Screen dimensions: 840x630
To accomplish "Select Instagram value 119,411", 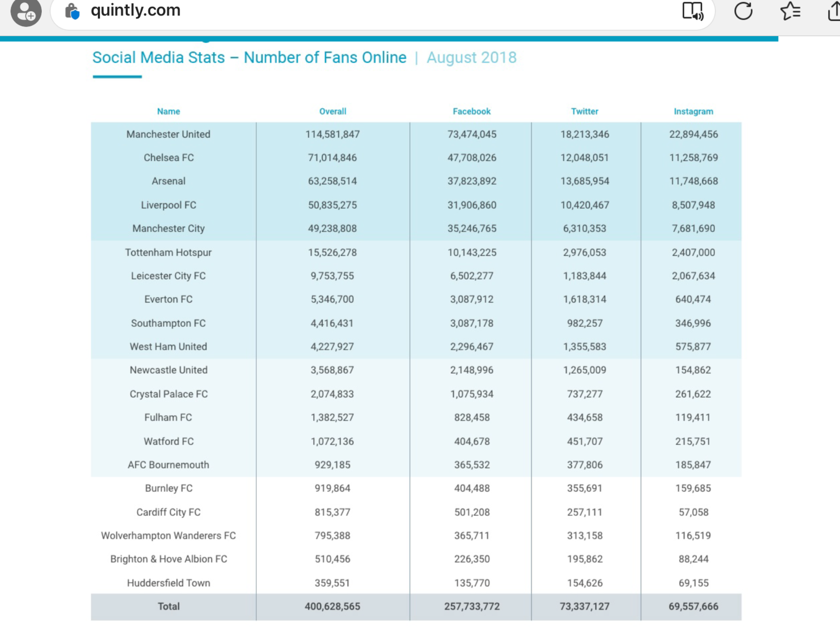I will pyautogui.click(x=693, y=417).
